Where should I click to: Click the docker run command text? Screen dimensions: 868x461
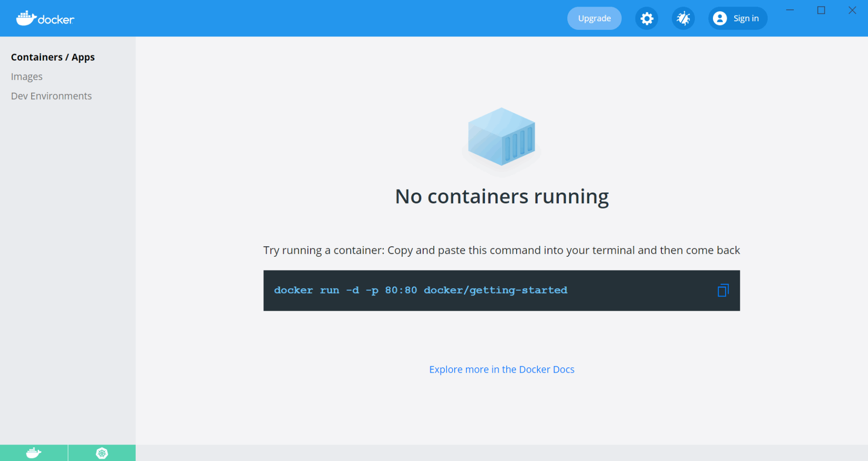[420, 290]
